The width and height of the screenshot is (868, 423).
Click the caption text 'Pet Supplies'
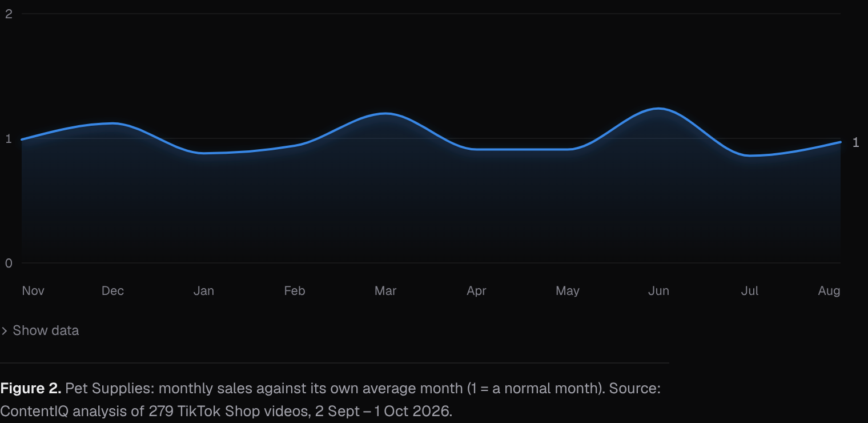(x=108, y=389)
